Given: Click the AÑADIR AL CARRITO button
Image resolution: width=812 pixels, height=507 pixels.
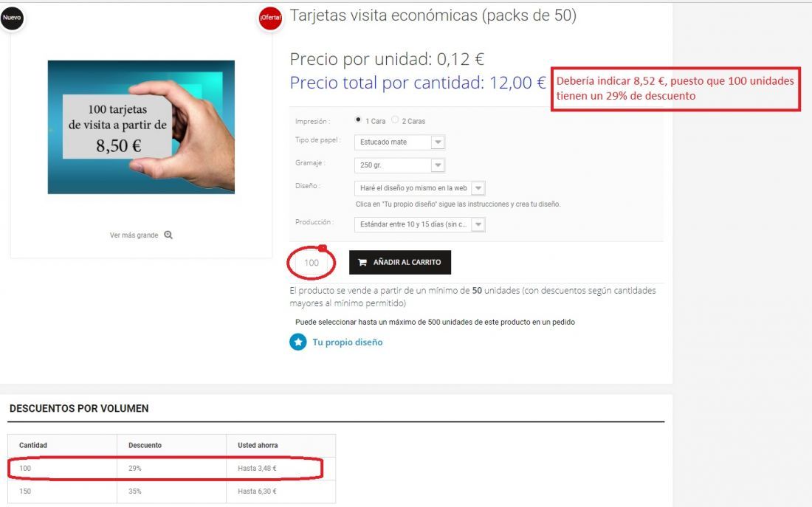Looking at the screenshot, I should tap(400, 263).
